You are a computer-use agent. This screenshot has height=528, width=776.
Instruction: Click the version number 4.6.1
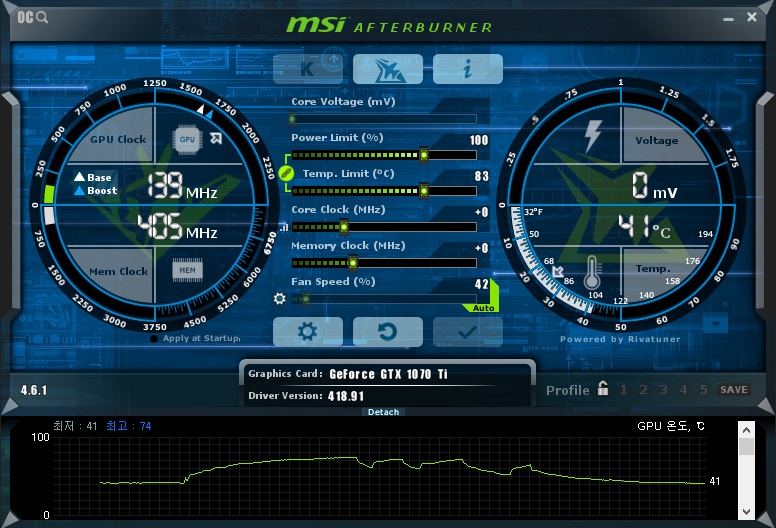coord(34,390)
